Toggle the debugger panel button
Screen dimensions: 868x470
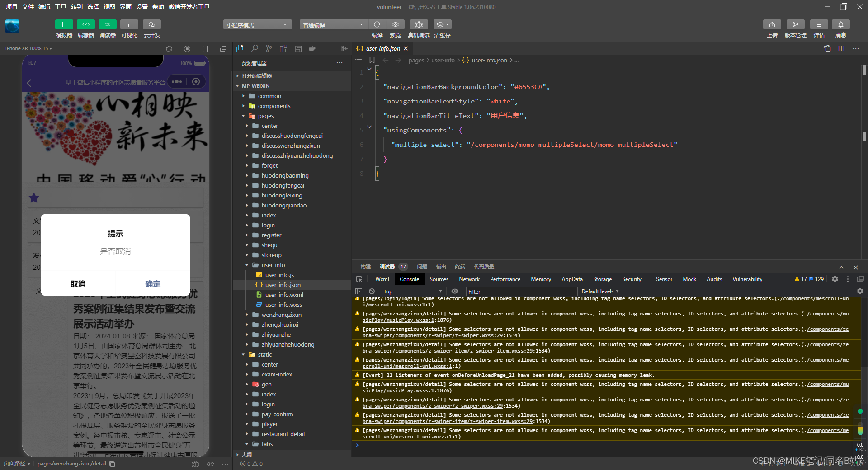pyautogui.click(x=107, y=24)
